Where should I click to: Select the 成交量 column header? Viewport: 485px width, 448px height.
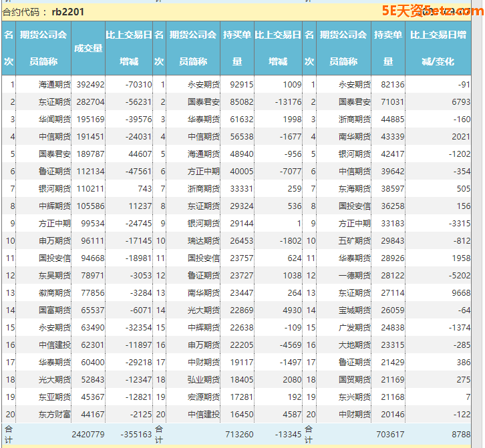click(x=88, y=48)
